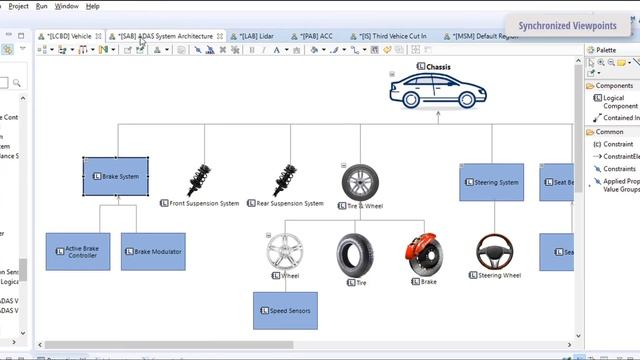The image size is (640, 360).
Task: Collapse the Chassis node minus toggle
Action: click(x=392, y=74)
